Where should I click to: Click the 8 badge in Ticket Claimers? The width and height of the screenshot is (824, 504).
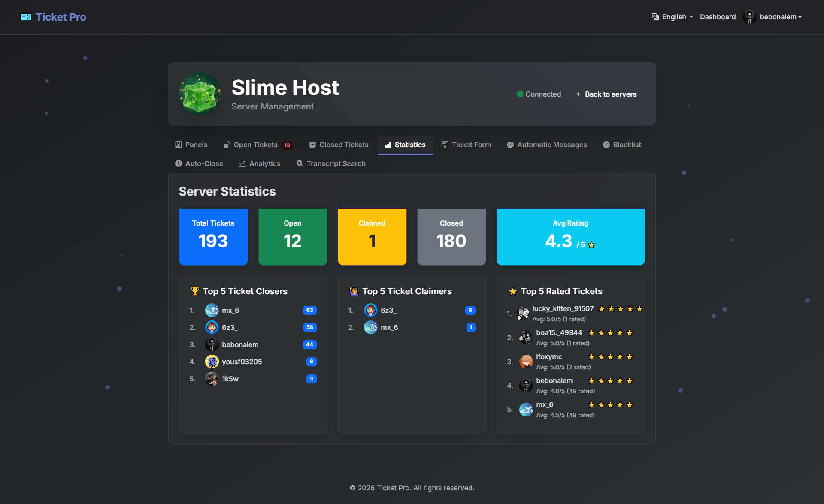click(470, 310)
